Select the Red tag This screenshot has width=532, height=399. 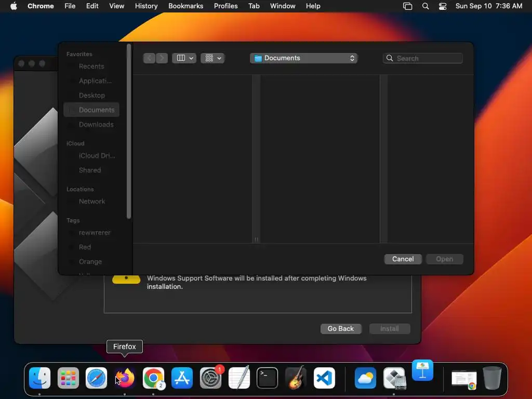pyautogui.click(x=91, y=247)
